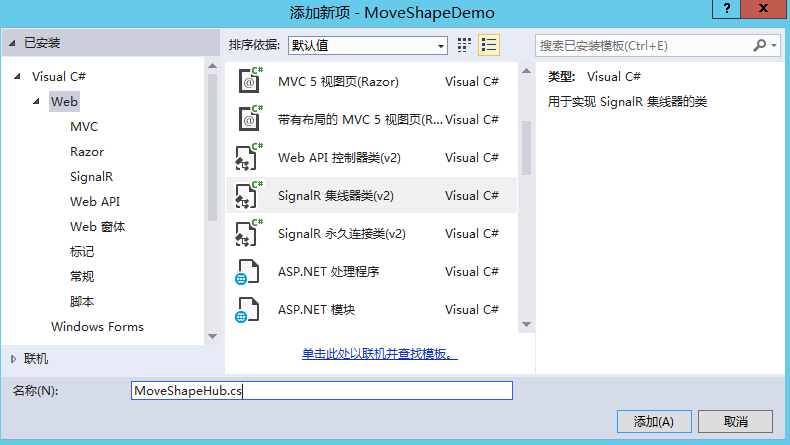Viewport: 790px width, 445px height.
Task: Close the 添加新项 dialog
Action: [763, 9]
